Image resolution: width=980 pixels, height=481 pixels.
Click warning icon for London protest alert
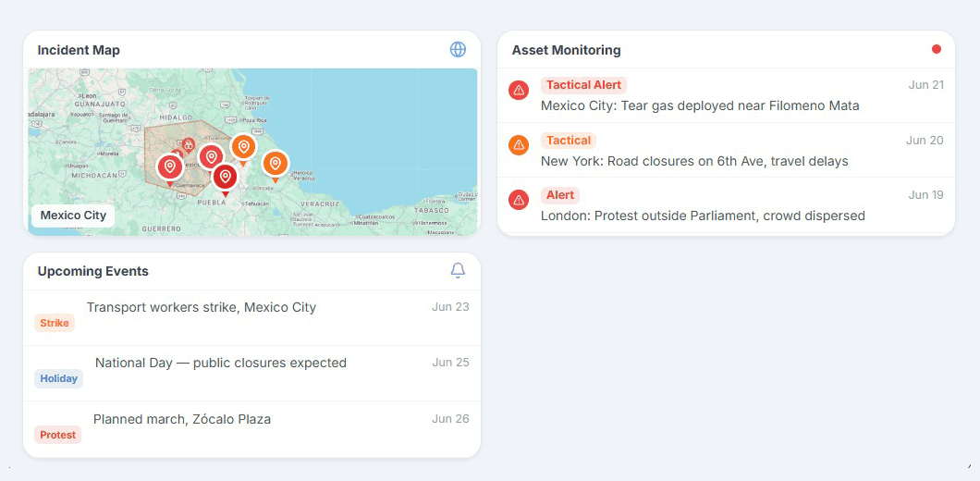tap(519, 200)
